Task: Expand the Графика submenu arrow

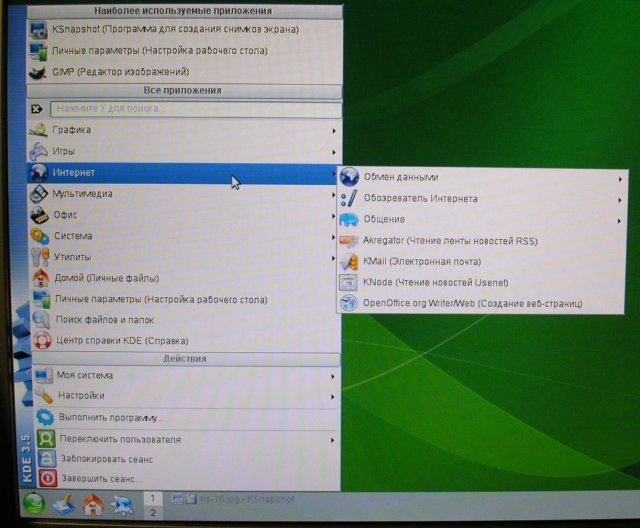Action: click(x=334, y=131)
